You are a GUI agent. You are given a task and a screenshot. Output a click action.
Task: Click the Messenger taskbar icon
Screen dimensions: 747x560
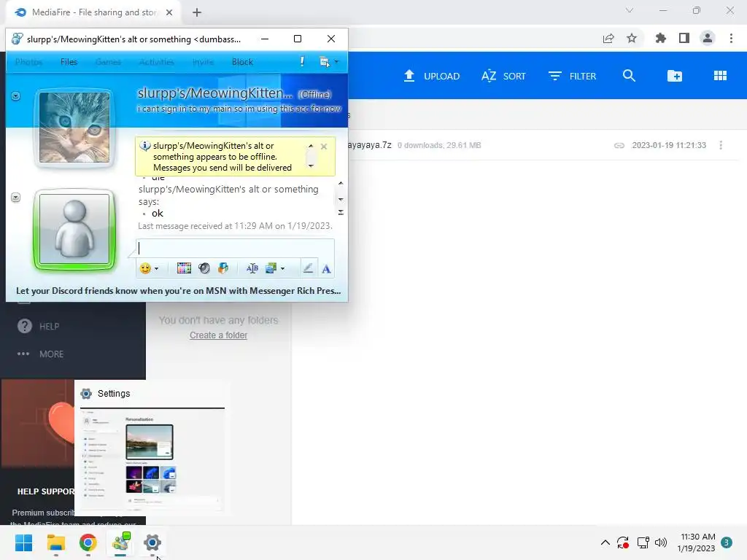click(120, 542)
